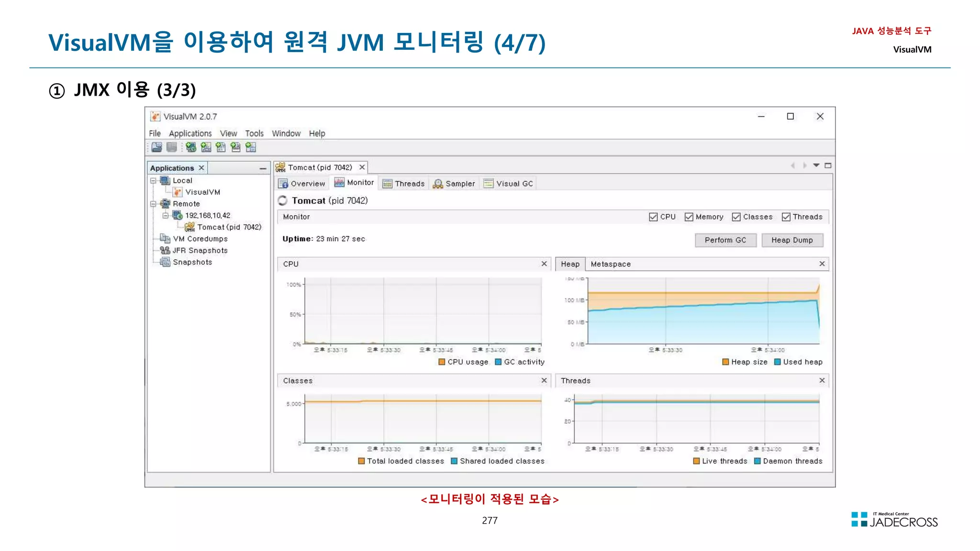The height and width of the screenshot is (551, 980).
Task: Uncheck the CPU checkbox
Action: tap(653, 217)
